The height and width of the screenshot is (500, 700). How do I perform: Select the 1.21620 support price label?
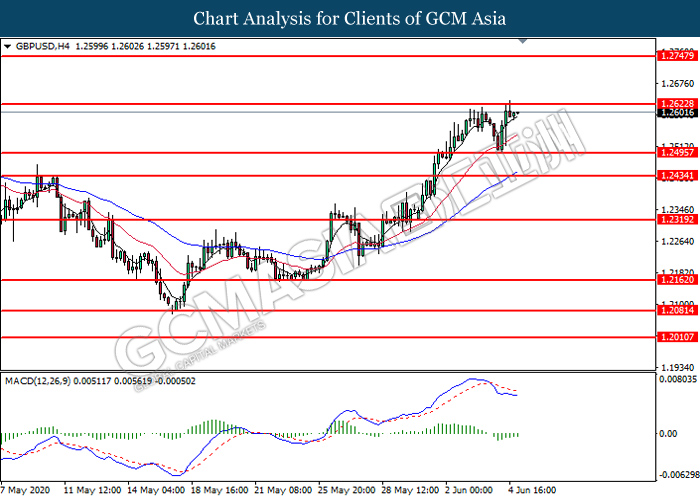click(x=677, y=279)
